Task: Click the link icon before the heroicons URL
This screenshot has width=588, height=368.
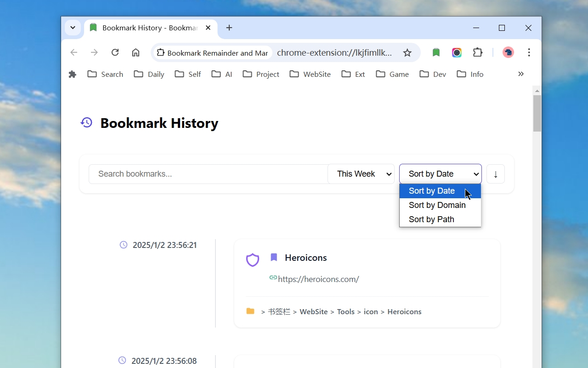Action: 273,279
